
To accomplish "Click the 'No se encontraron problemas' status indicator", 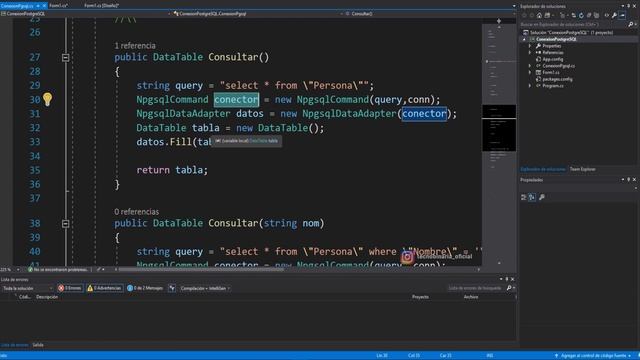I will click(58, 270).
